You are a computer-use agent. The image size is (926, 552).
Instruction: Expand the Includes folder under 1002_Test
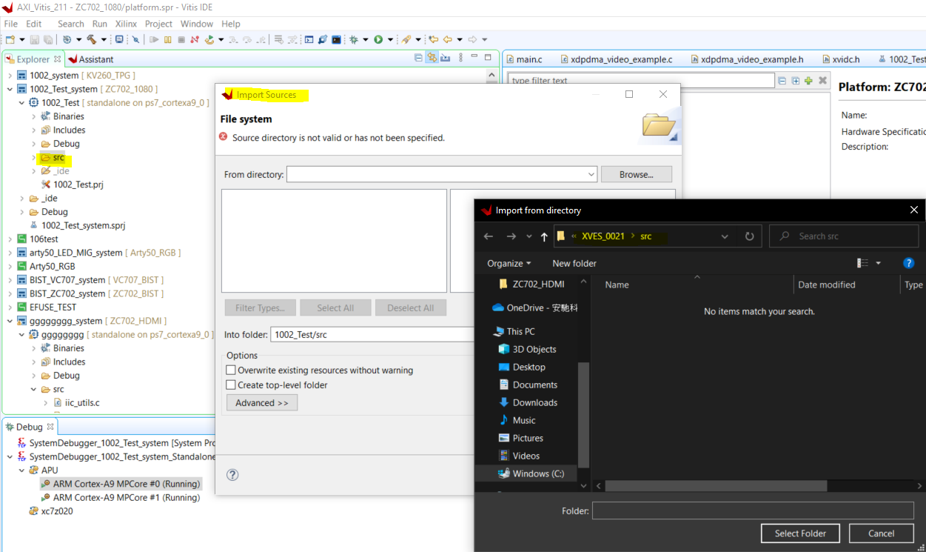point(34,130)
